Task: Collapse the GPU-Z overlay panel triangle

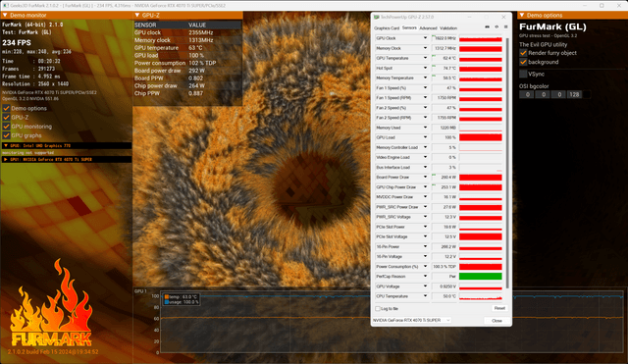Action: pos(137,16)
